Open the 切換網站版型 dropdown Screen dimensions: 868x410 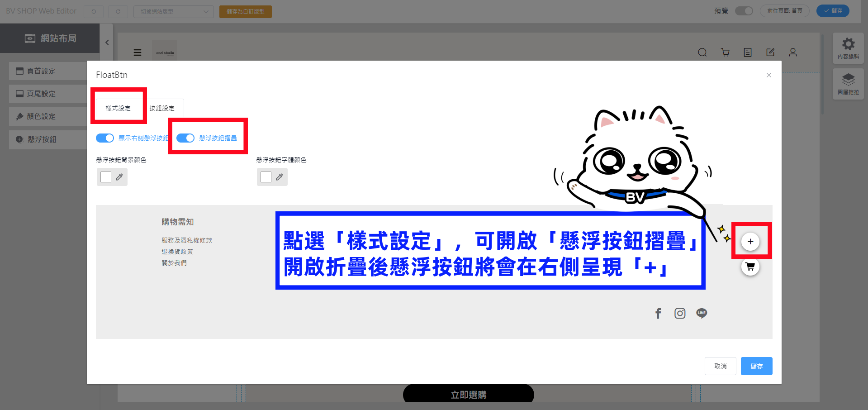tap(174, 11)
